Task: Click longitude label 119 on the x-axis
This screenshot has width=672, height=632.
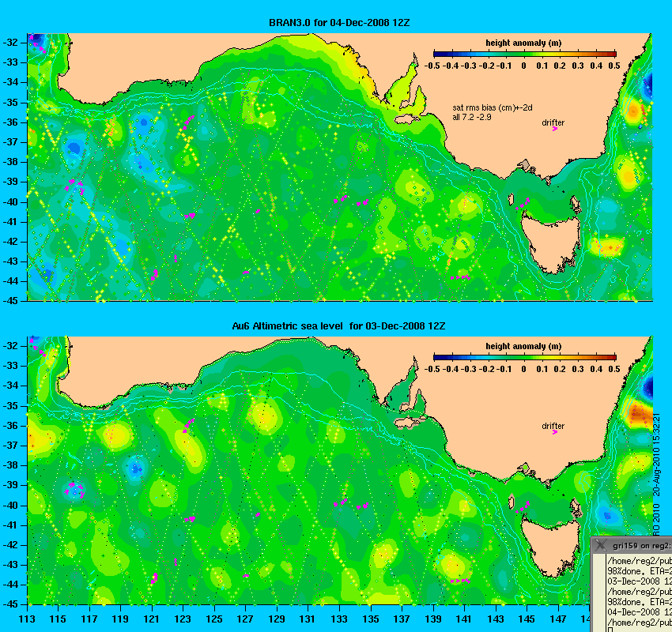Action: (120, 619)
